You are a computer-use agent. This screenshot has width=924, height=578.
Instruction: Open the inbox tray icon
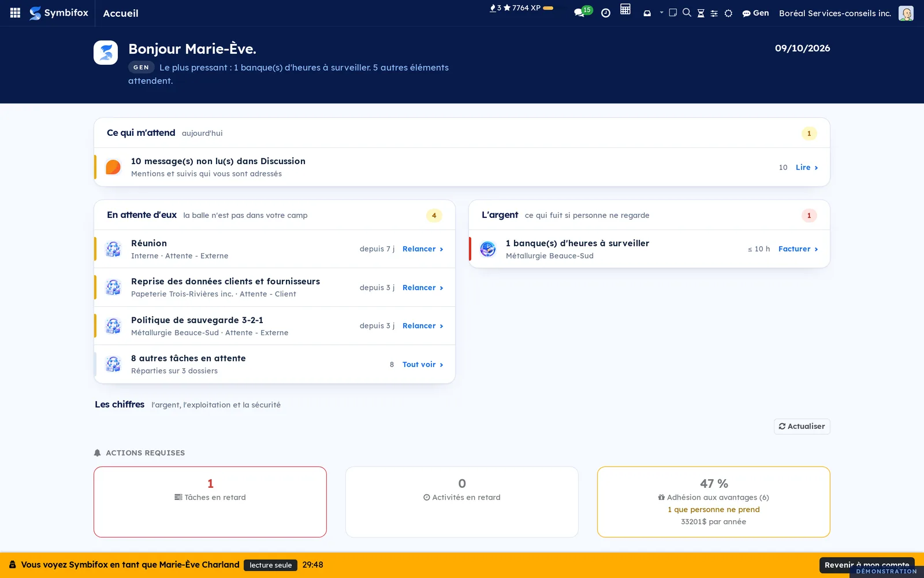[647, 13]
